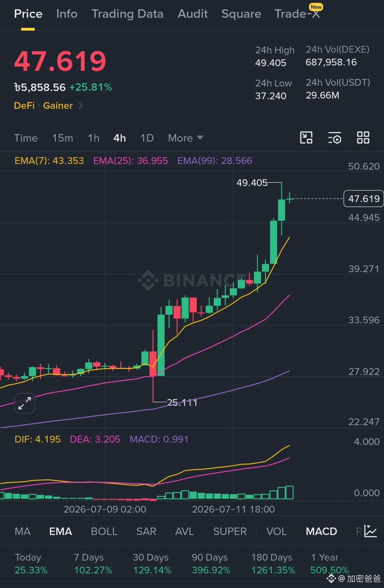
Task: Tap the 2026-07-09 02:00 time label
Action: tap(105, 509)
